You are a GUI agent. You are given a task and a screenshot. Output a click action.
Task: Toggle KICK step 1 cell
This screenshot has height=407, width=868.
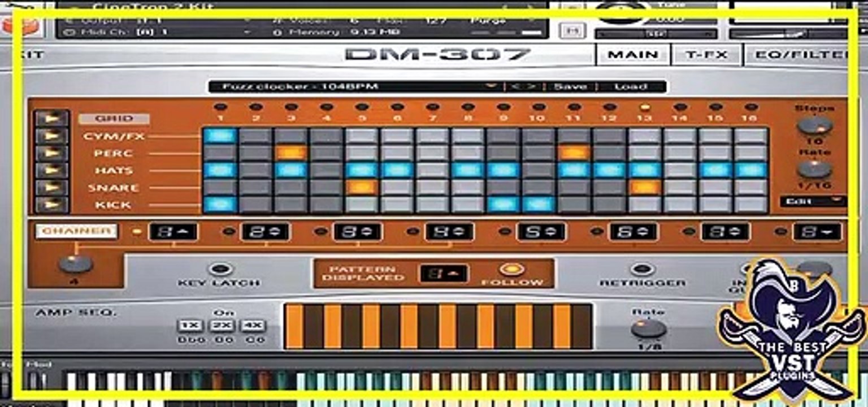220,205
